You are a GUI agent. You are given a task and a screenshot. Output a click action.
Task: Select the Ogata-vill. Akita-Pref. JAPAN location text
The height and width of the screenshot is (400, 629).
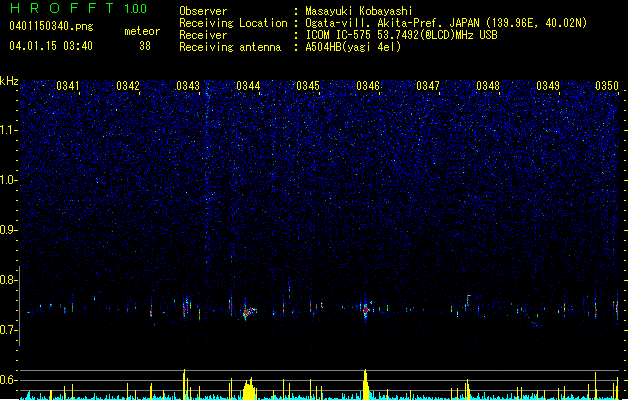tap(446, 23)
